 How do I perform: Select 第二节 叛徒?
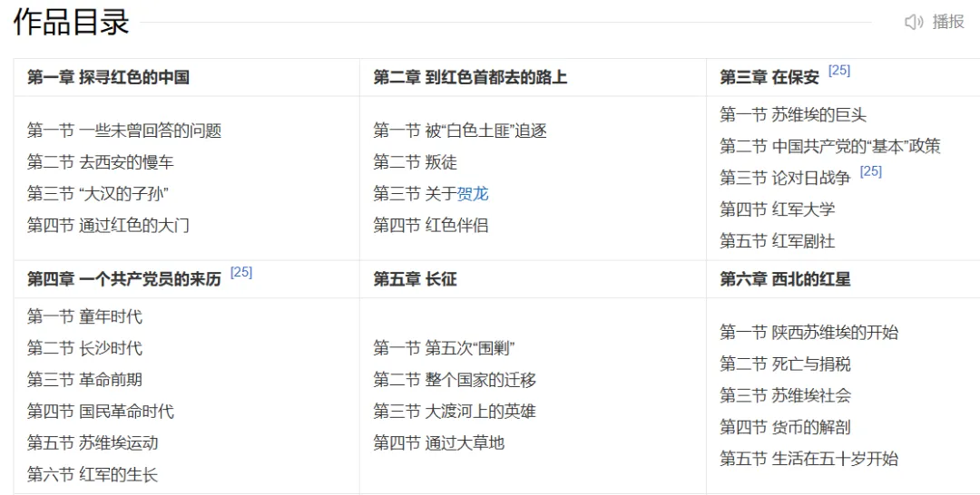tap(415, 162)
